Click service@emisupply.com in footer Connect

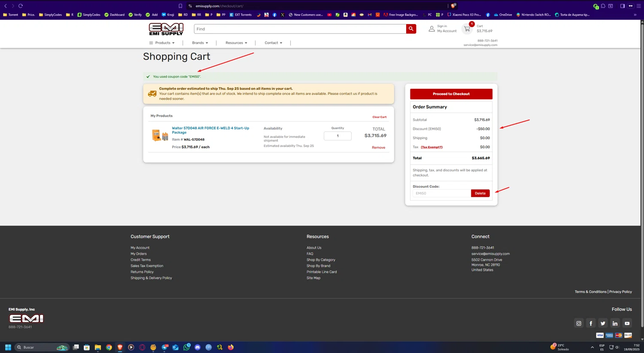coord(490,254)
